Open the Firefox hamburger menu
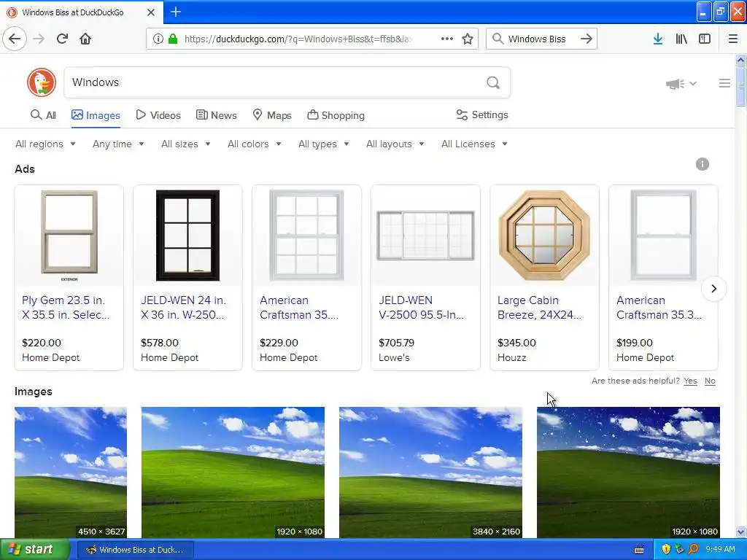 click(x=732, y=39)
